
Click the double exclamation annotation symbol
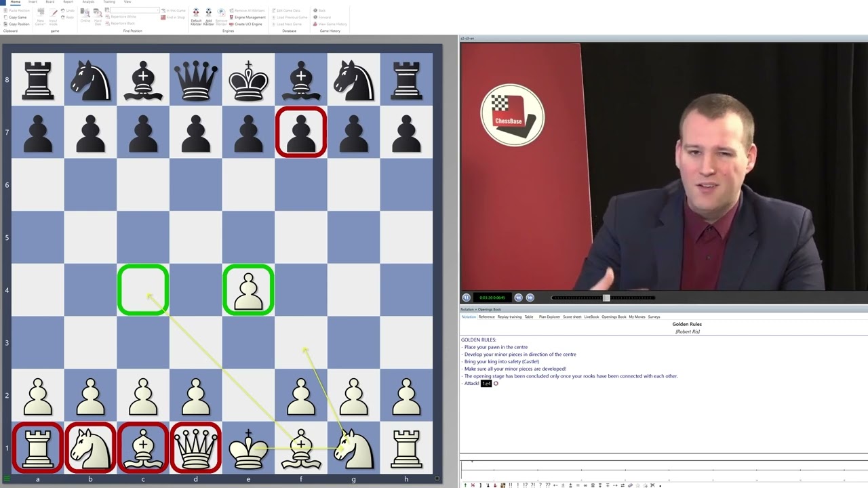click(511, 485)
